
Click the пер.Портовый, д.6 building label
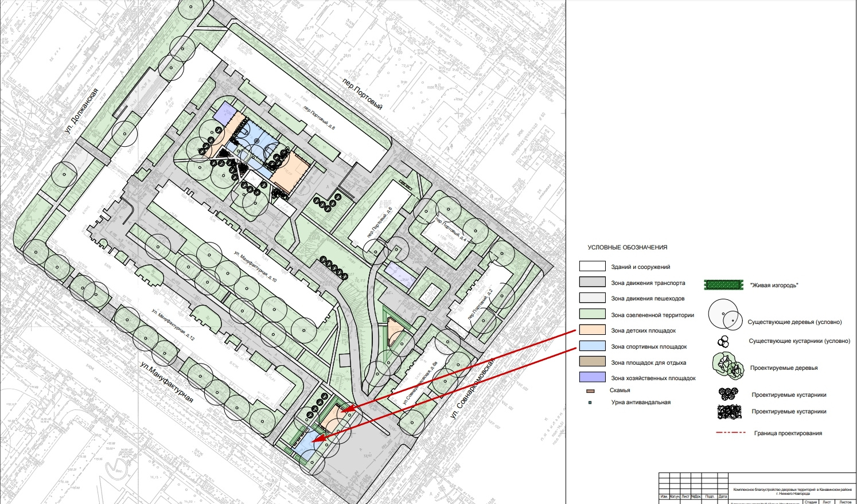pos(379,223)
